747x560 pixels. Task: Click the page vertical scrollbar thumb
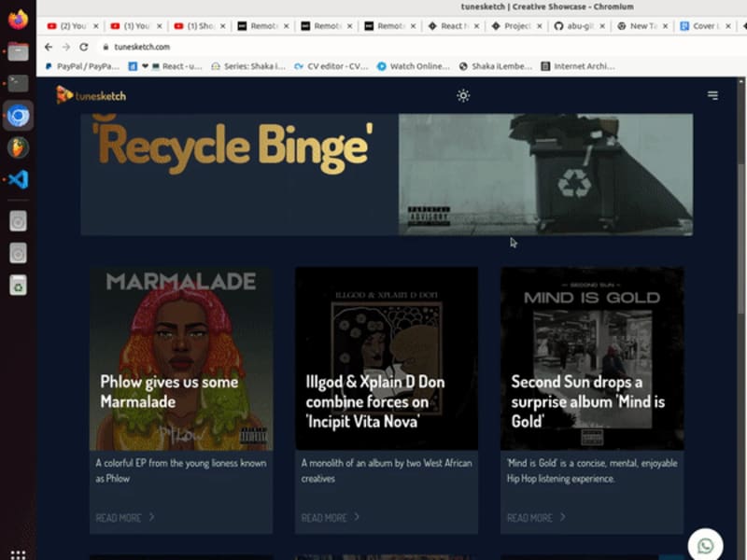coord(740,238)
